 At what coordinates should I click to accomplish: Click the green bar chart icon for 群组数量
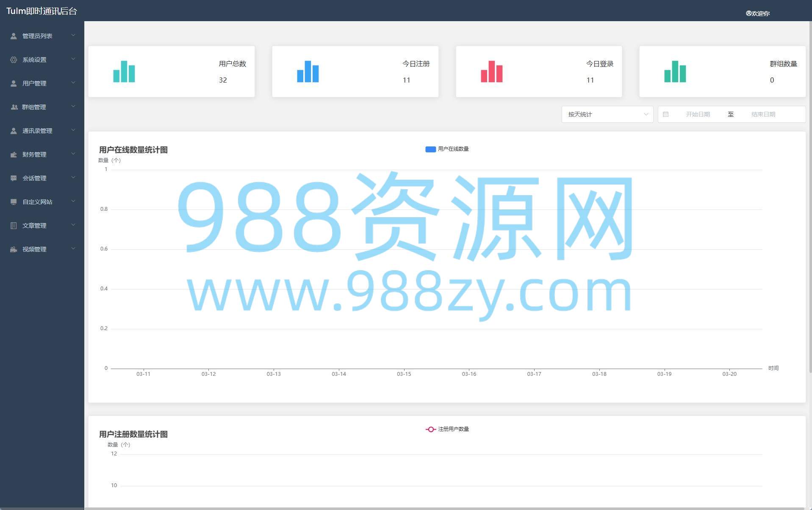click(x=675, y=72)
